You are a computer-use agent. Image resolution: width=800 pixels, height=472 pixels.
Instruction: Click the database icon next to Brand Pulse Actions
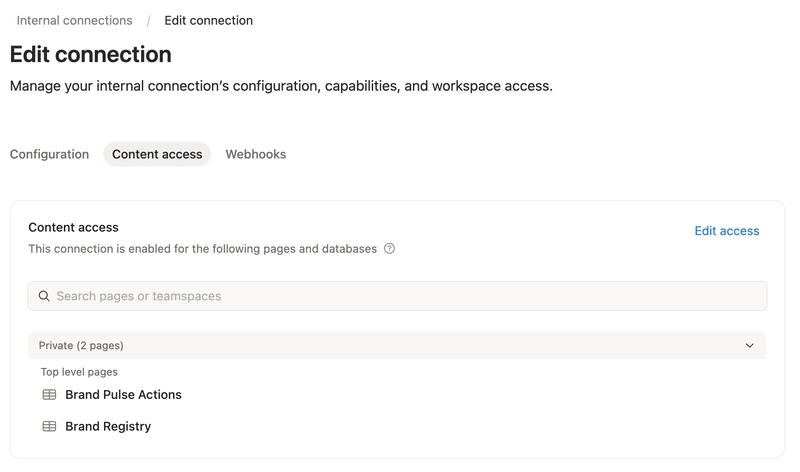[49, 394]
